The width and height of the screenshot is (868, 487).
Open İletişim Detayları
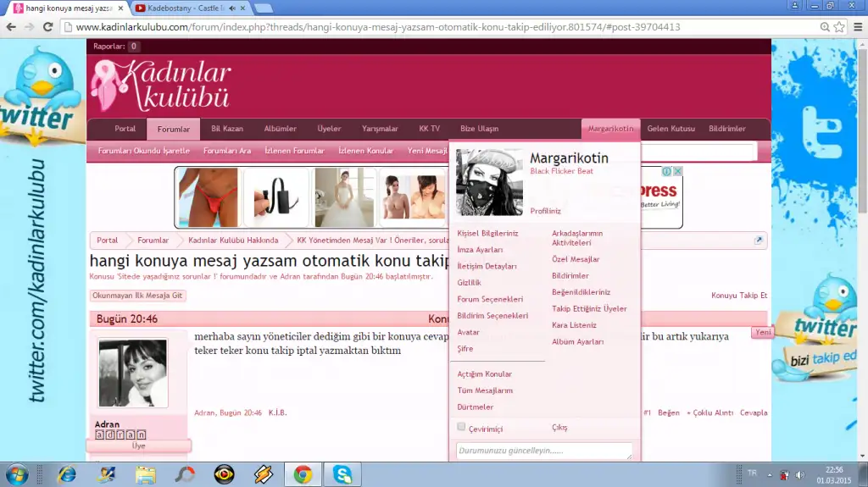coord(487,266)
